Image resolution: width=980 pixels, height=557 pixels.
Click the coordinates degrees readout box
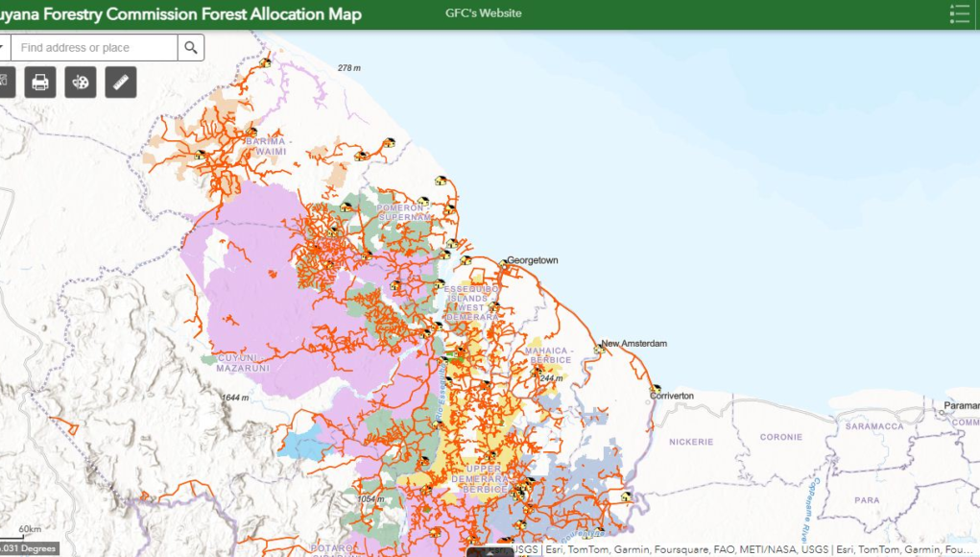coord(29,549)
